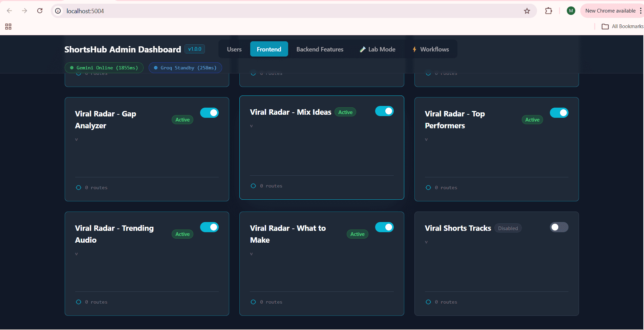Click routes circle icon in Viral Shorts Tracks card
644x330 pixels.
point(428,302)
